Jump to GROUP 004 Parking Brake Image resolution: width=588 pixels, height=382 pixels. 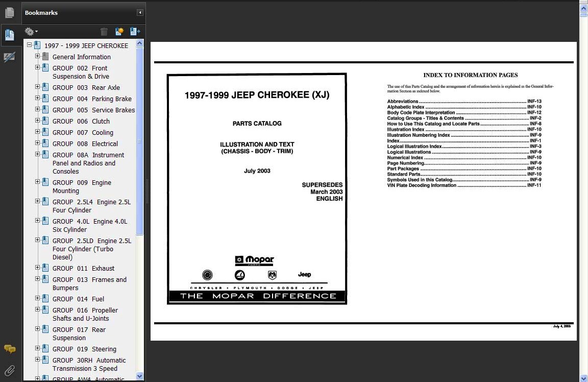[x=92, y=99]
